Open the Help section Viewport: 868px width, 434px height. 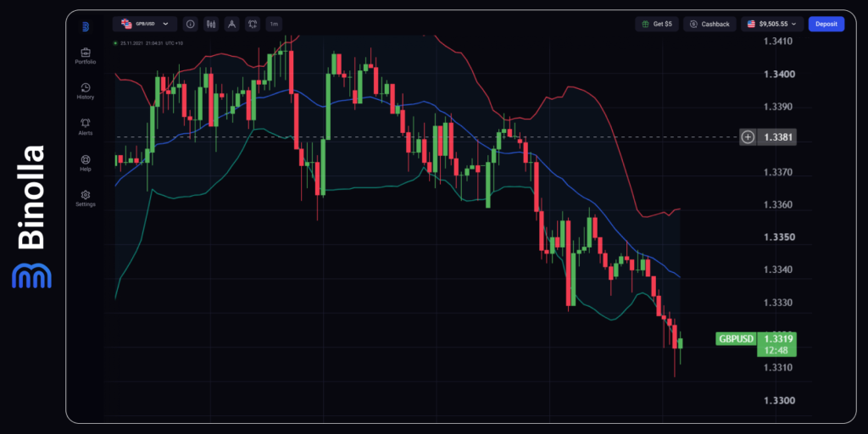86,163
